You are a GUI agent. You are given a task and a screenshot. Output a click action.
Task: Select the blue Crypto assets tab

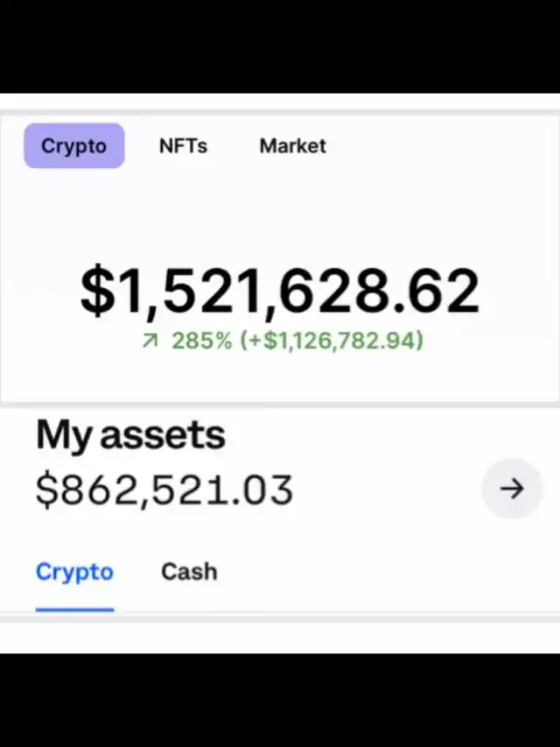click(x=74, y=572)
